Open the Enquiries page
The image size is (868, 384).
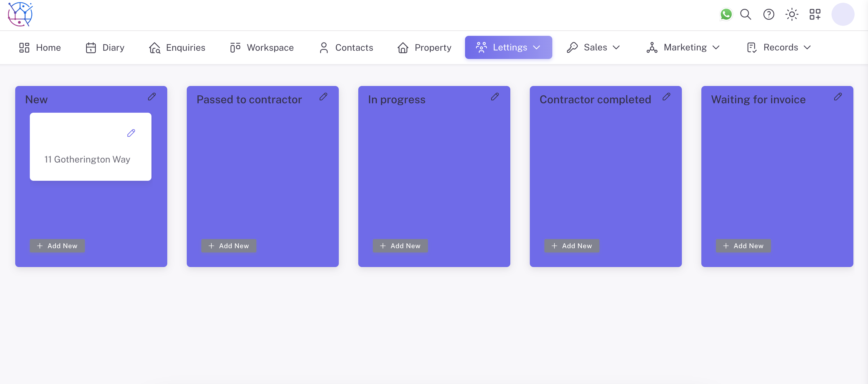click(177, 47)
